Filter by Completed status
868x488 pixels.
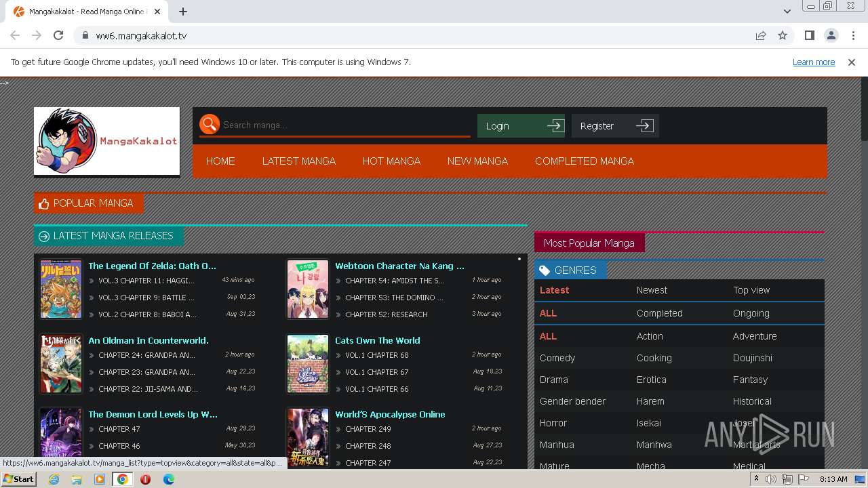pyautogui.click(x=660, y=313)
